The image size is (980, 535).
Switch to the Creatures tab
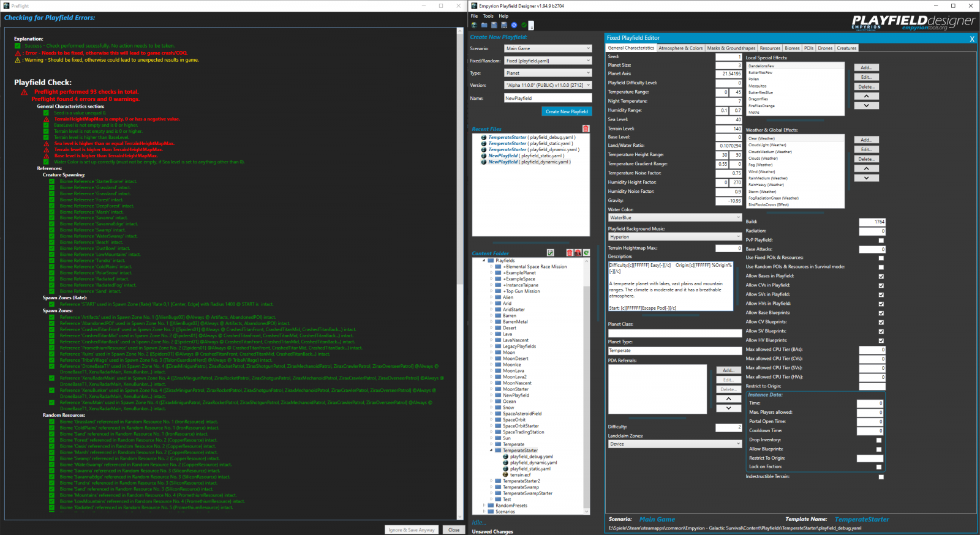click(x=846, y=48)
